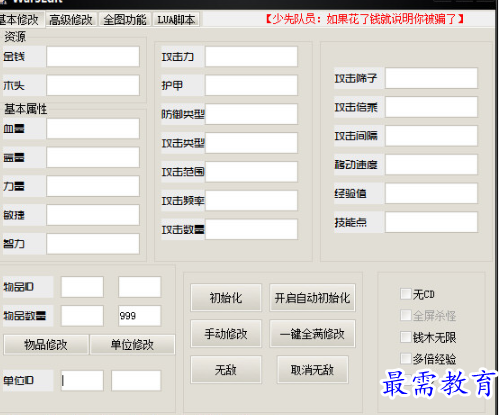Focus the 攻击频率 input field
Image resolution: width=504 pixels, height=415 pixels.
click(x=251, y=200)
